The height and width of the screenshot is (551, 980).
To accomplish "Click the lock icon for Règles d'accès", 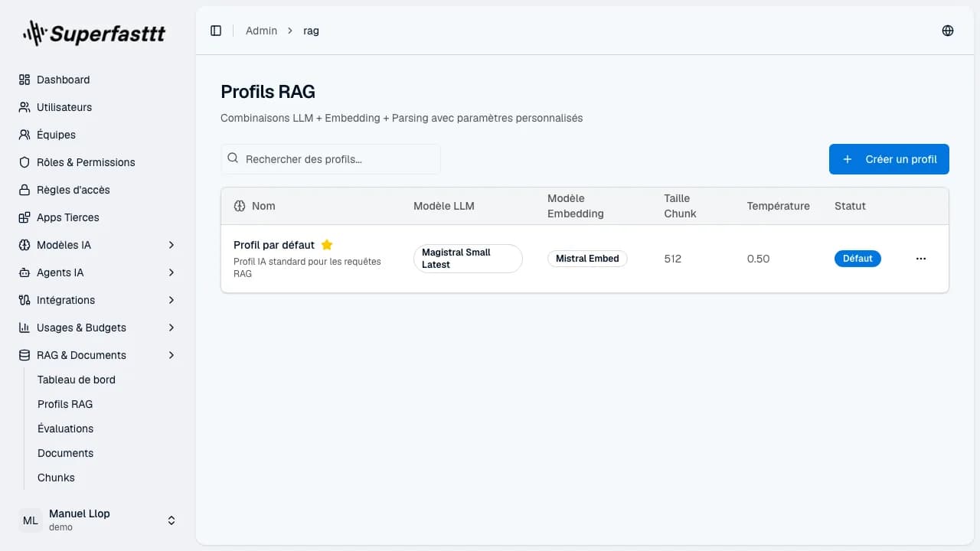I will pyautogui.click(x=24, y=190).
